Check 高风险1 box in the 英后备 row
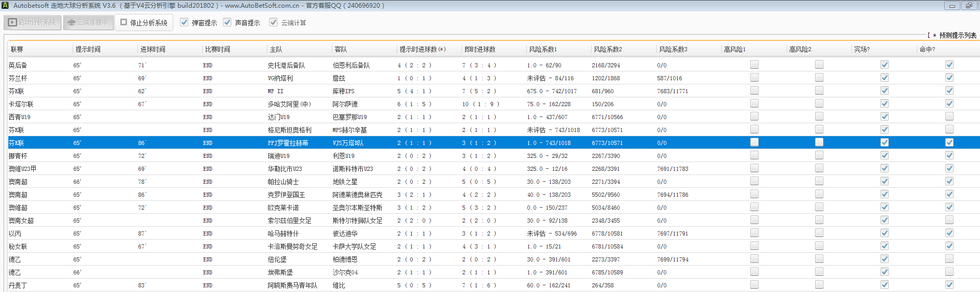The width and height of the screenshot is (980, 292). coord(754,65)
